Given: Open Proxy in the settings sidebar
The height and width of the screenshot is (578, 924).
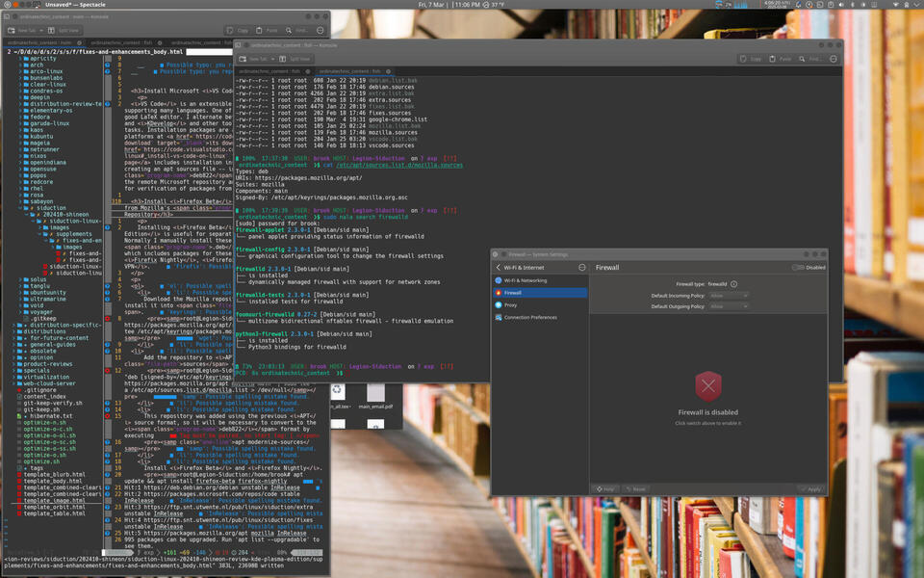Looking at the screenshot, I should click(x=540, y=305).
